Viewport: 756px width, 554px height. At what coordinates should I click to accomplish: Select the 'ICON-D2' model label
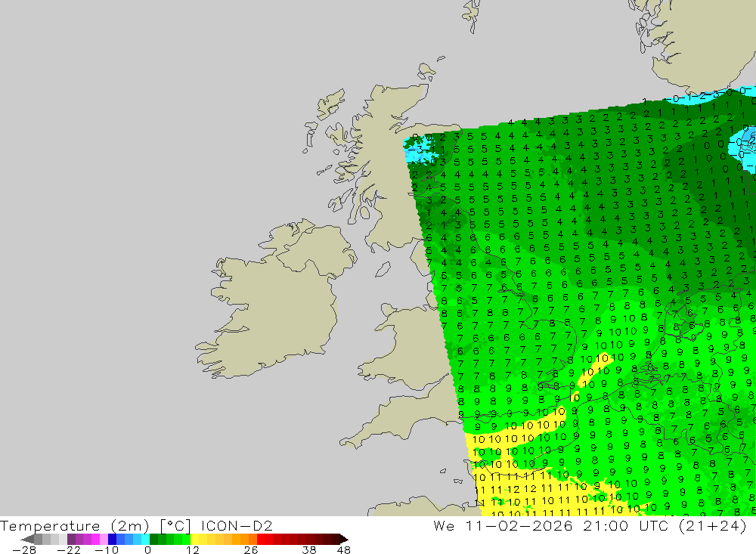click(237, 525)
